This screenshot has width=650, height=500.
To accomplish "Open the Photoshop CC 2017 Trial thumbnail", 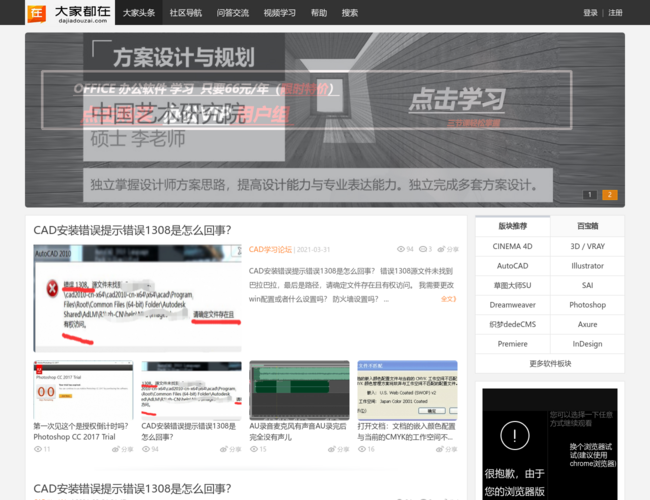I will point(82,389).
